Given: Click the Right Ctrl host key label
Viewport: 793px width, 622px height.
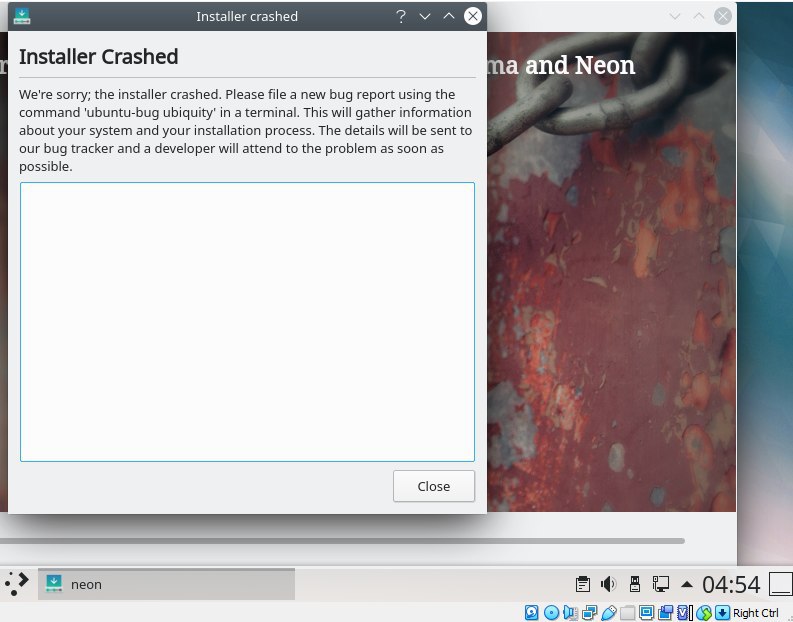Looking at the screenshot, I should click(756, 613).
